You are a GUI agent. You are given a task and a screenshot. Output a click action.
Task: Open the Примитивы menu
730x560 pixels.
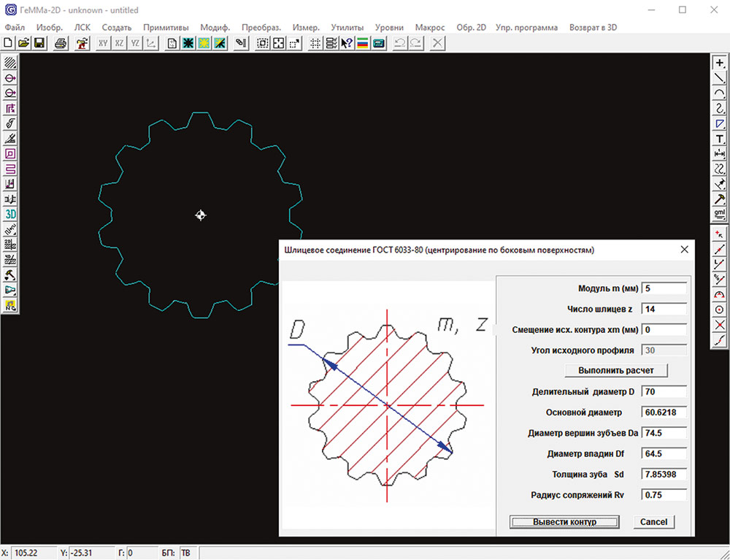pyautogui.click(x=166, y=27)
